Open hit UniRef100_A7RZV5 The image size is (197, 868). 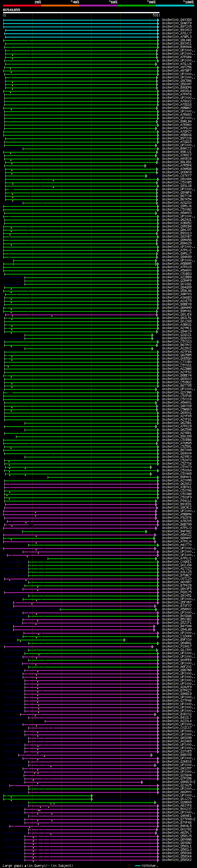click(x=176, y=521)
